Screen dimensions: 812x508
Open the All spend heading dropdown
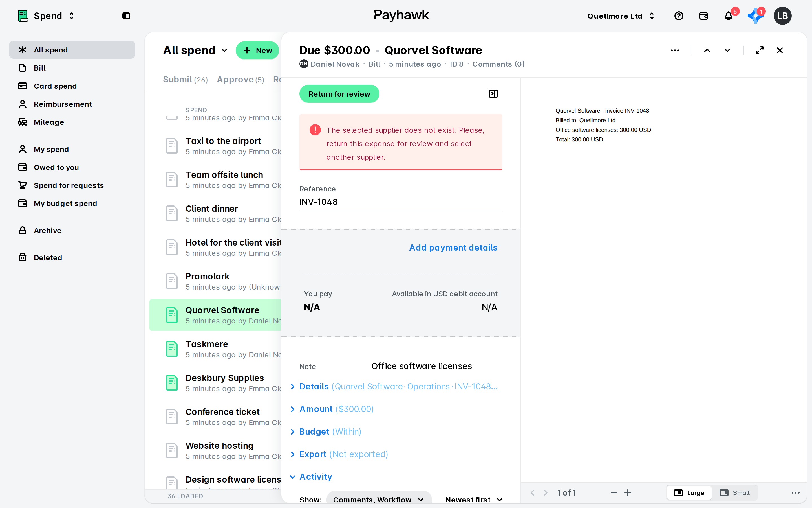pyautogui.click(x=195, y=51)
